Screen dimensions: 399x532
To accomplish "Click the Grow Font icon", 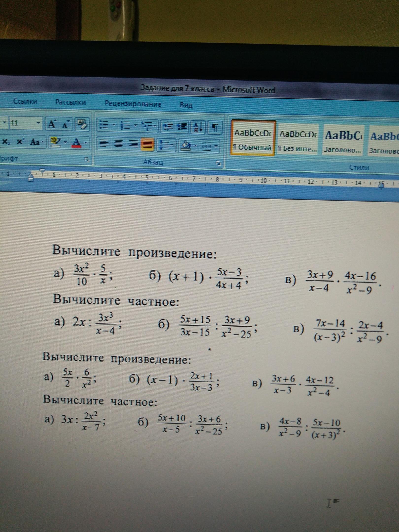I will pyautogui.click(x=52, y=124).
